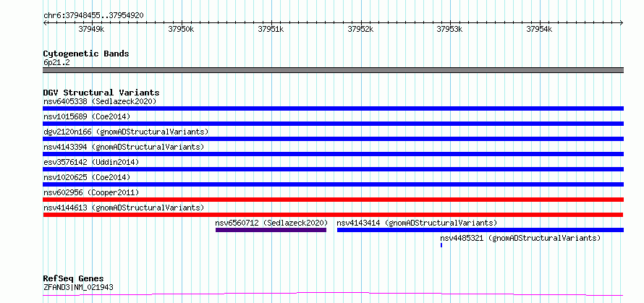Open the nsv6405338 (Sedlazeck2020) variant label
Image resolution: width=644 pixels, height=303 pixels.
(x=100, y=101)
